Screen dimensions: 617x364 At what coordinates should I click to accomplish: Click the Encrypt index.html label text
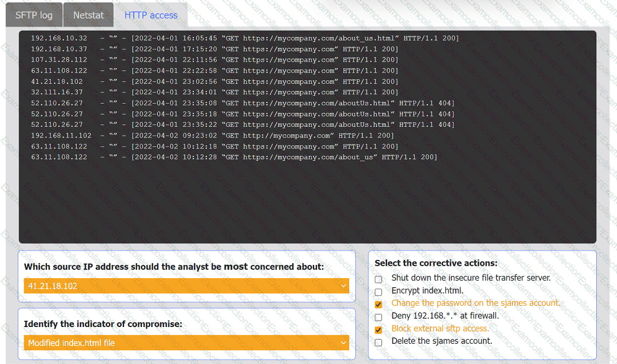pyautogui.click(x=427, y=291)
